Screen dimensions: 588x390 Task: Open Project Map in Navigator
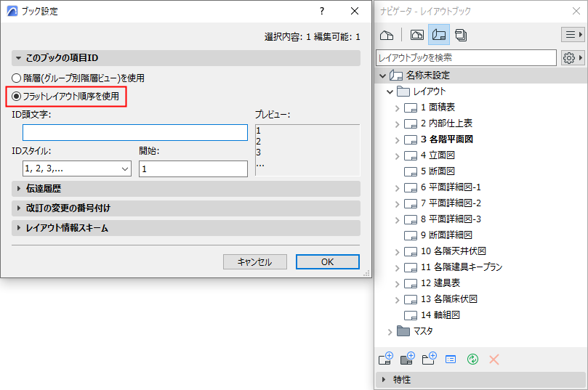387,35
